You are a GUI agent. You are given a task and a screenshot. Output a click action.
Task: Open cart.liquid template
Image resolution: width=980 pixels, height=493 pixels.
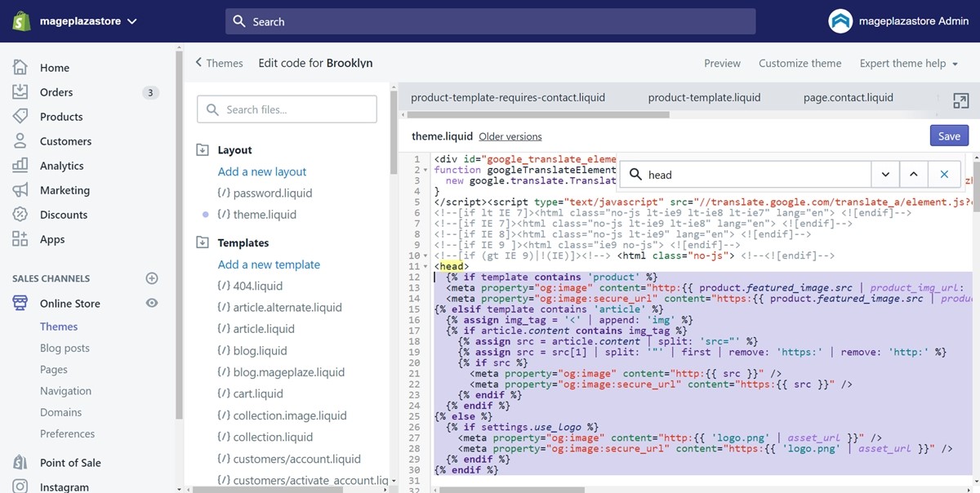pos(250,393)
